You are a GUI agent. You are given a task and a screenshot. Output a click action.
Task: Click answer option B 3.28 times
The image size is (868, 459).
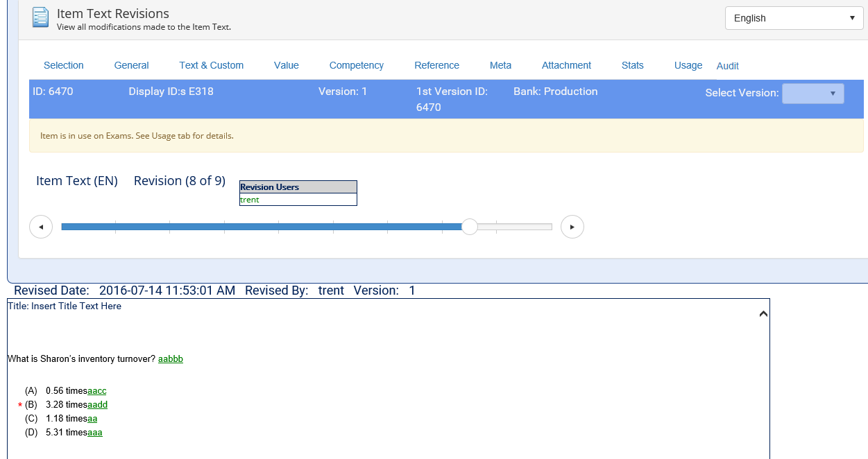(67, 405)
